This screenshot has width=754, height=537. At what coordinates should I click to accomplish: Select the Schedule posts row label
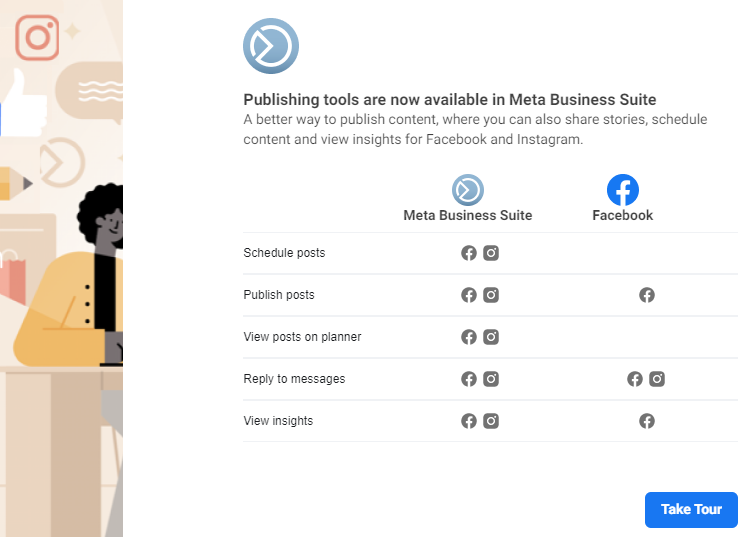(284, 253)
